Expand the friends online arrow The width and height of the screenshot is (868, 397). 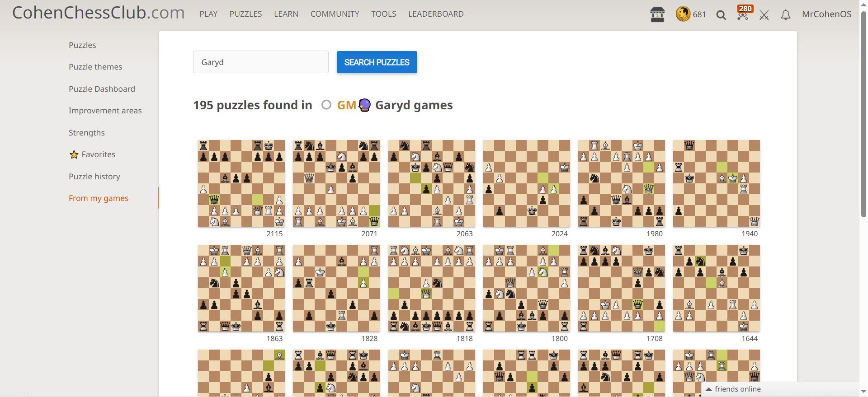(708, 389)
